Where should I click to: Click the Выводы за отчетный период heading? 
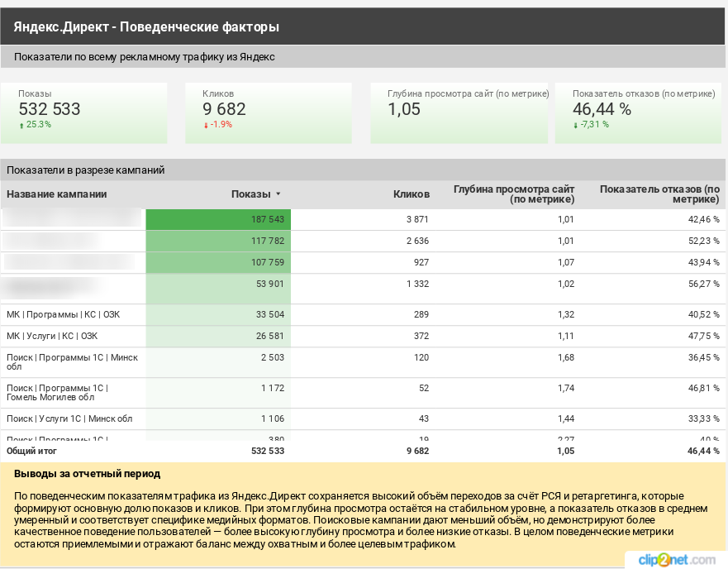pyautogui.click(x=88, y=474)
